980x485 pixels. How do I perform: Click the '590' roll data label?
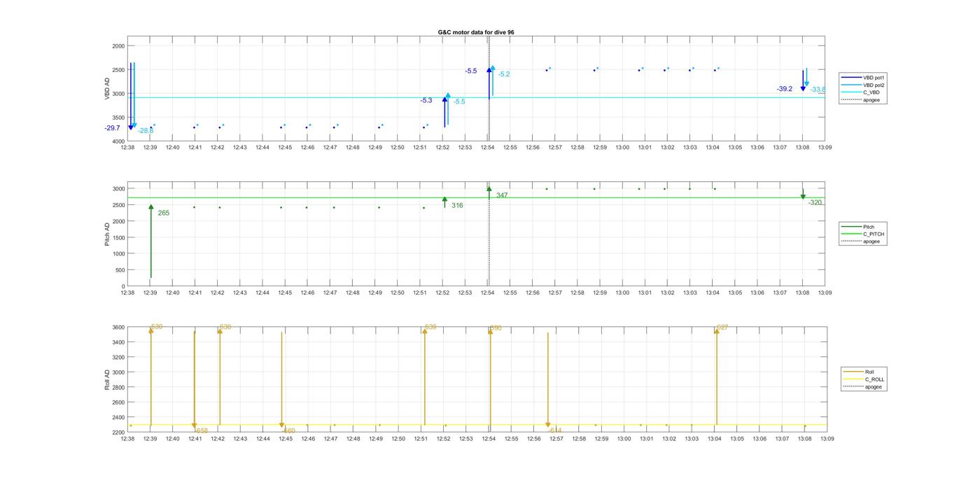tap(496, 328)
